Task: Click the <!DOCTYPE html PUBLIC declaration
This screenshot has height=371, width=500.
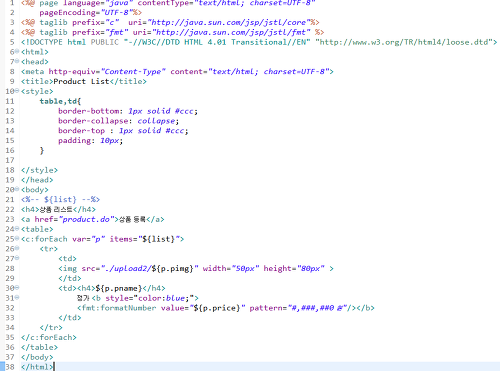Action: [70, 42]
